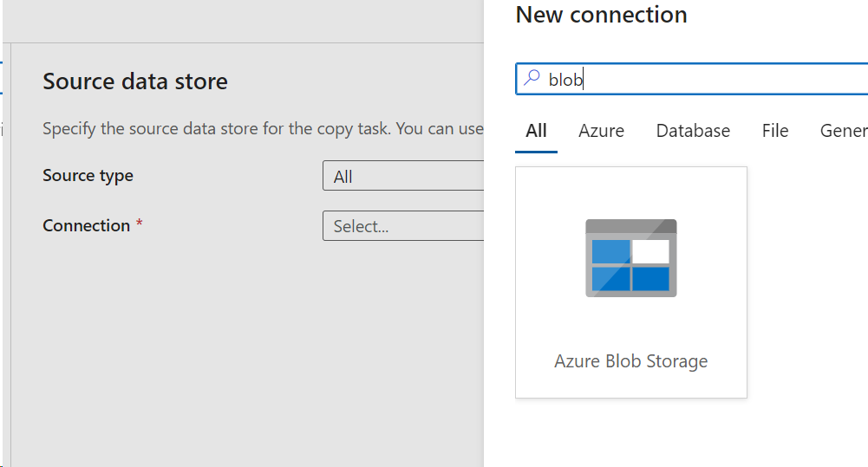Screen dimensions: 868x467
Task: Open the File category tab
Action: point(774,131)
